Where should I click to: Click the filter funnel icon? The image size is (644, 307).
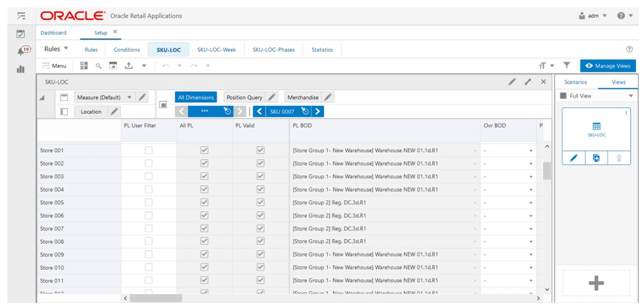567,66
